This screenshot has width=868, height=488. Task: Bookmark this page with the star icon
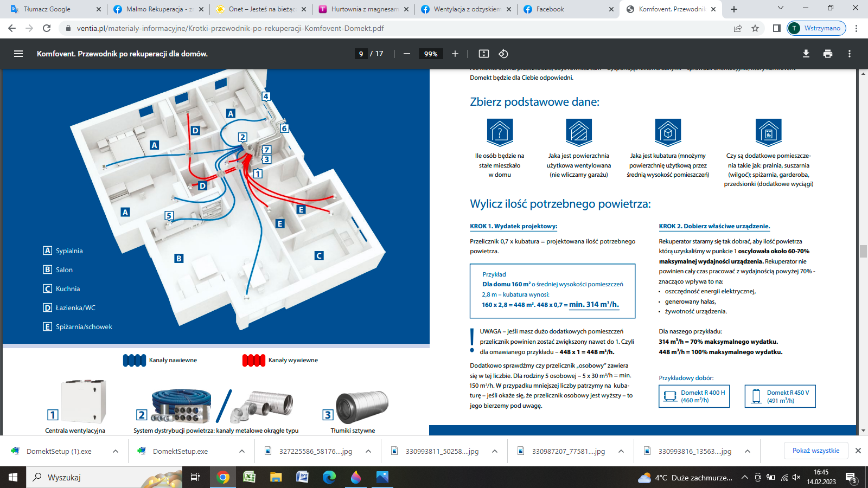(x=755, y=28)
